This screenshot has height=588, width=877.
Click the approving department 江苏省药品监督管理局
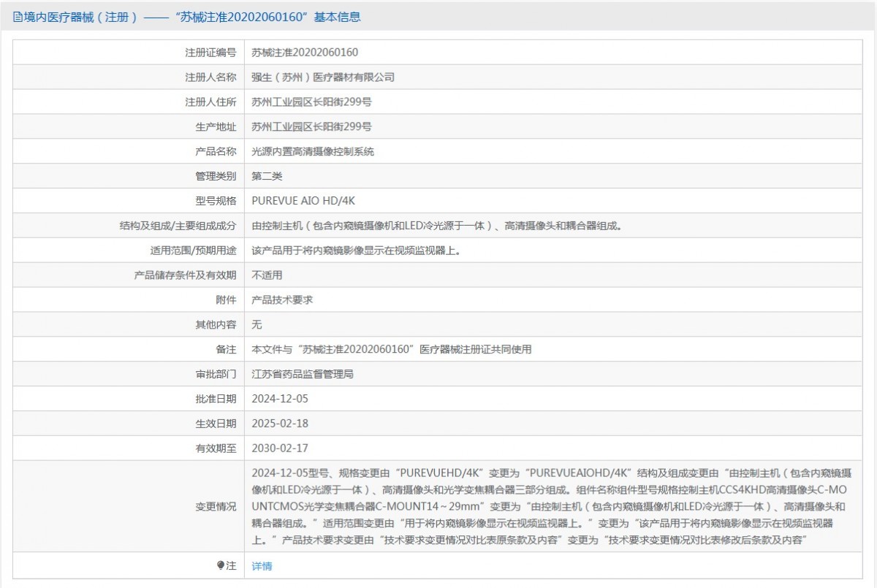click(303, 374)
